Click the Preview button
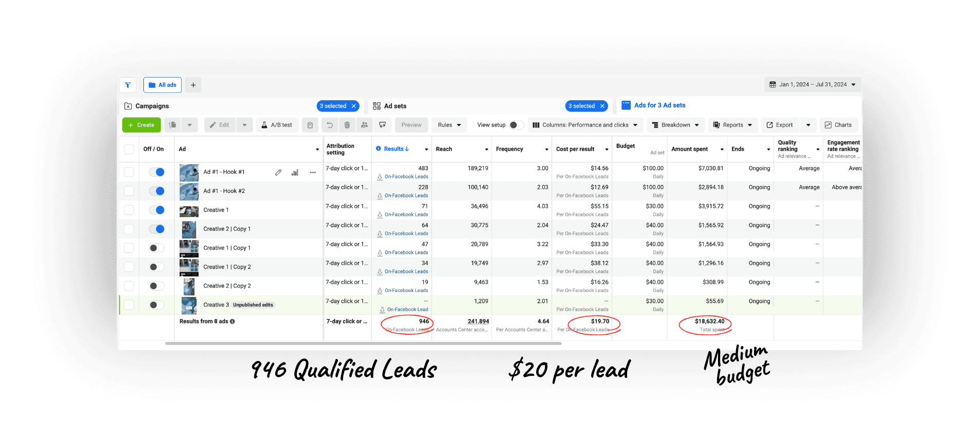This screenshot has width=980, height=434. pos(411,125)
